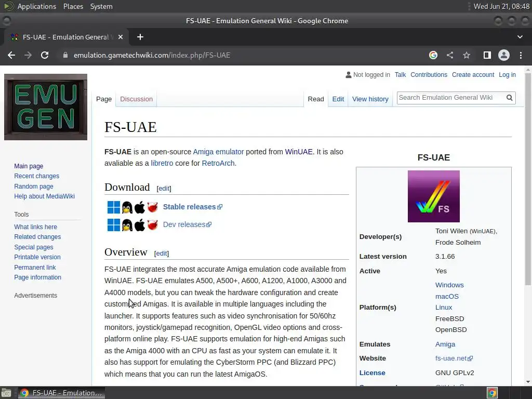Open the Edit tab
Image resolution: width=532 pixels, height=399 pixels.
(x=338, y=99)
